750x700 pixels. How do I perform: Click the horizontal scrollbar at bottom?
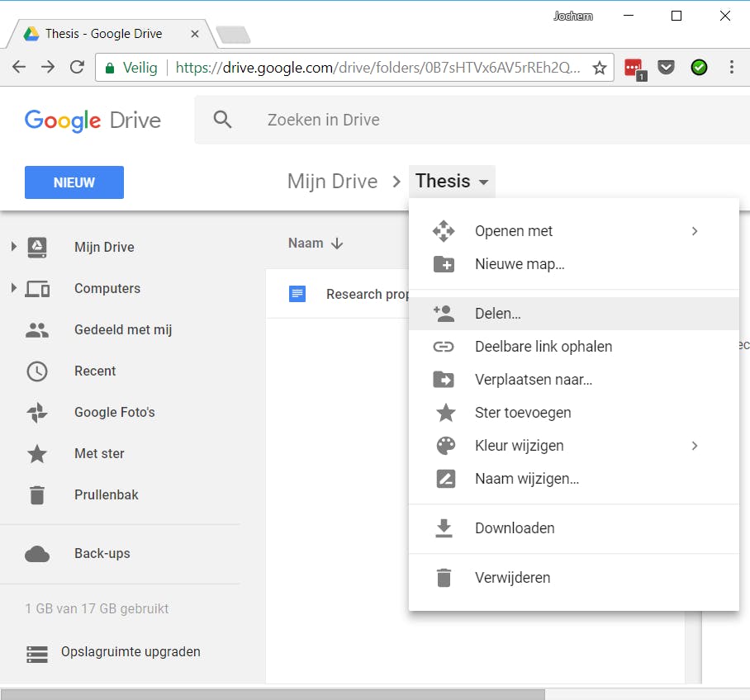tap(273, 694)
